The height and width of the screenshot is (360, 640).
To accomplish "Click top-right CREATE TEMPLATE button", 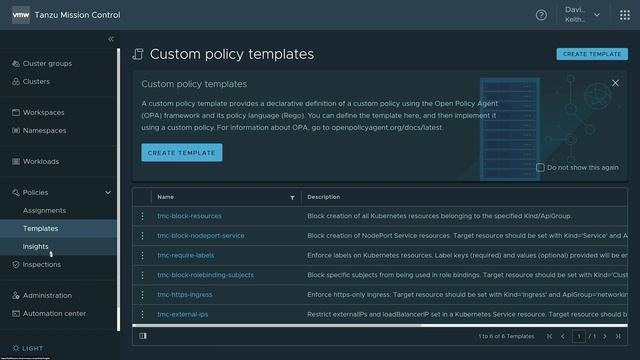I will pyautogui.click(x=592, y=54).
